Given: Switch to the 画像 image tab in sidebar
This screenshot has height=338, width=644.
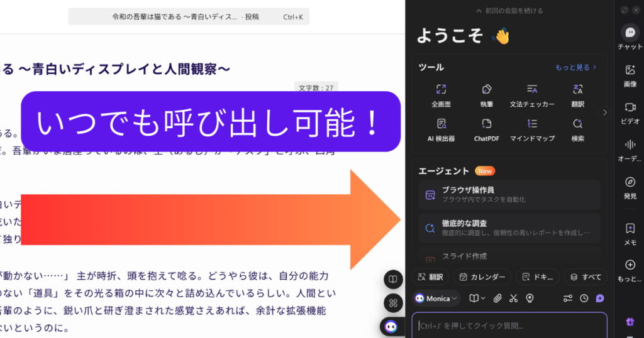Looking at the screenshot, I should point(630,75).
